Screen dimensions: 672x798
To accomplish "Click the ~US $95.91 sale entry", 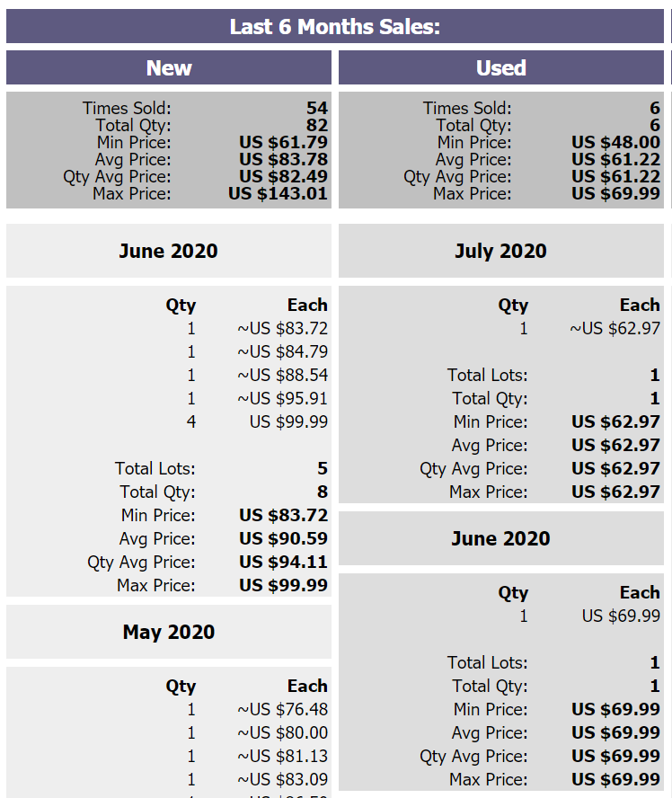I will click(x=282, y=398).
